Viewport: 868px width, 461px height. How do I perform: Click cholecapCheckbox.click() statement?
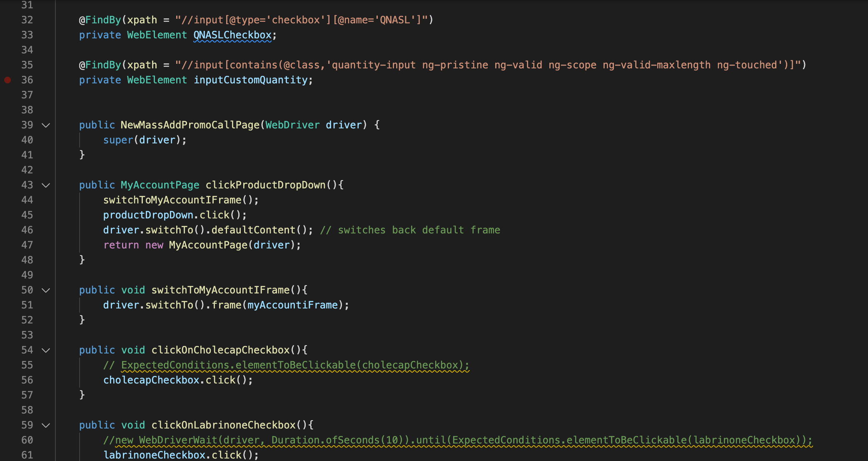(x=178, y=380)
